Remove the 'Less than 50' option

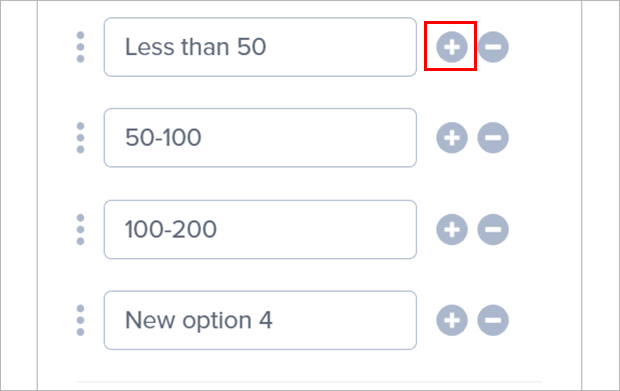click(493, 47)
